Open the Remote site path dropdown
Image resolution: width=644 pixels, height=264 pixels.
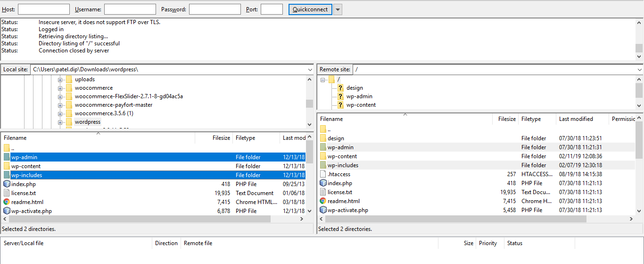640,69
